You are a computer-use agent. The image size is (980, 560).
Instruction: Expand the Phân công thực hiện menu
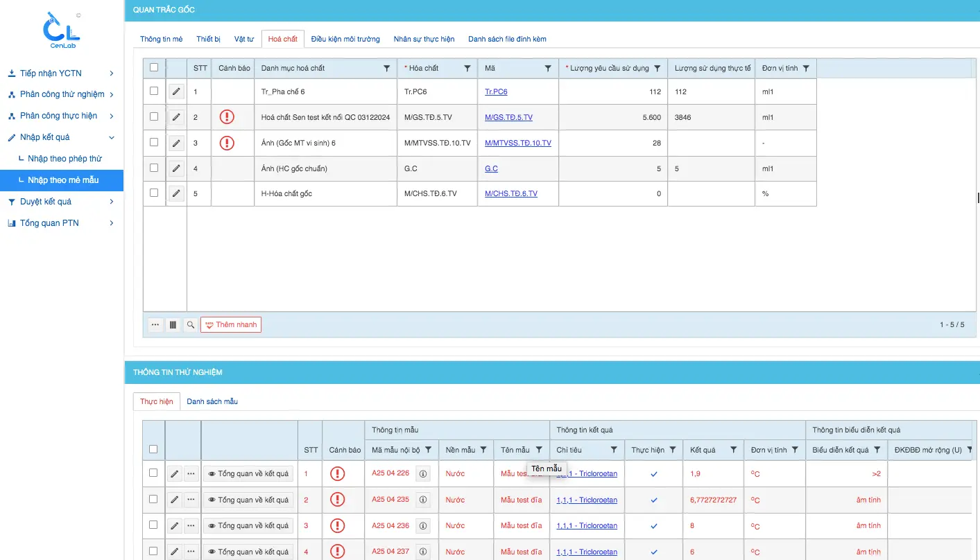click(x=62, y=116)
